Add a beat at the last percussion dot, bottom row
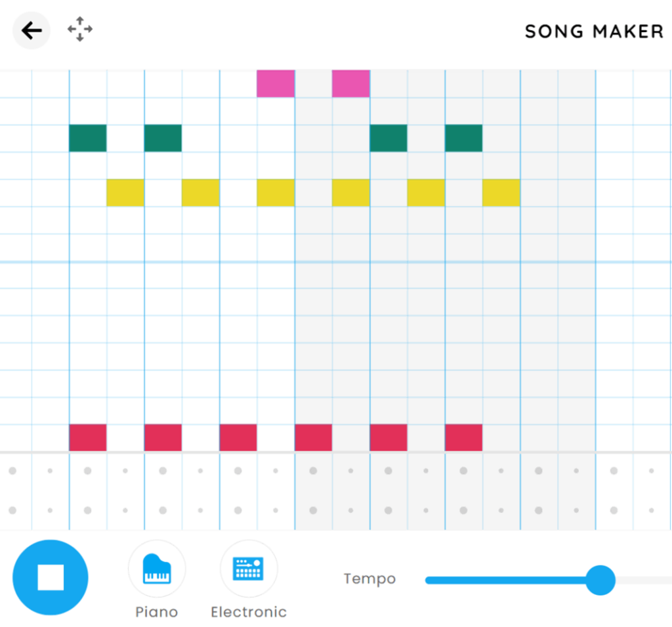The image size is (672, 627). point(652,510)
